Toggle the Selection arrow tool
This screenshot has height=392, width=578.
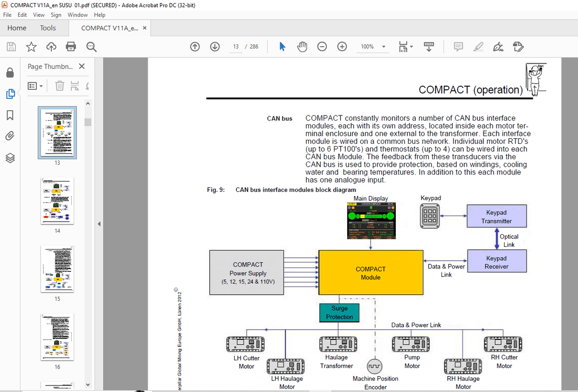click(282, 47)
